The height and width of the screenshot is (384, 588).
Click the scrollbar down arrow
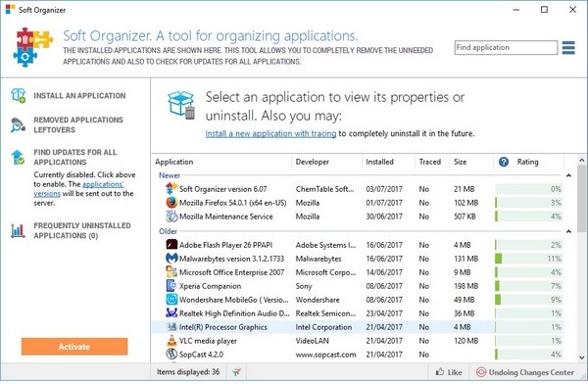[581, 358]
